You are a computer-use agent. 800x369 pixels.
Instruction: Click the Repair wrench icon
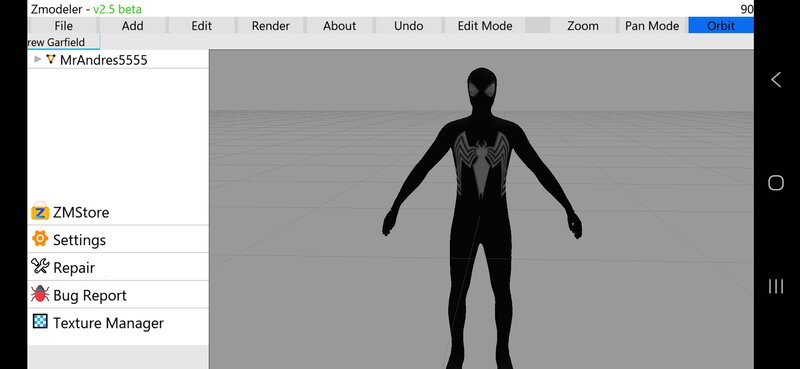(40, 266)
